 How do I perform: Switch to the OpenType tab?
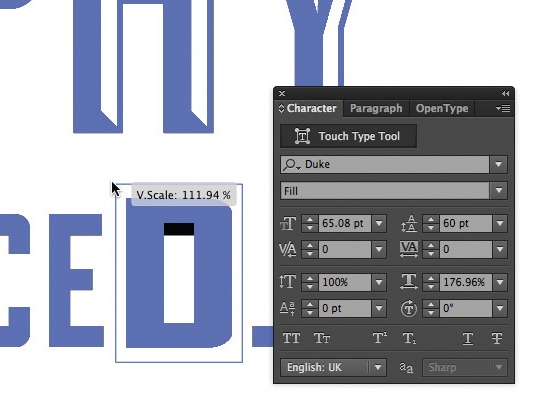(442, 108)
